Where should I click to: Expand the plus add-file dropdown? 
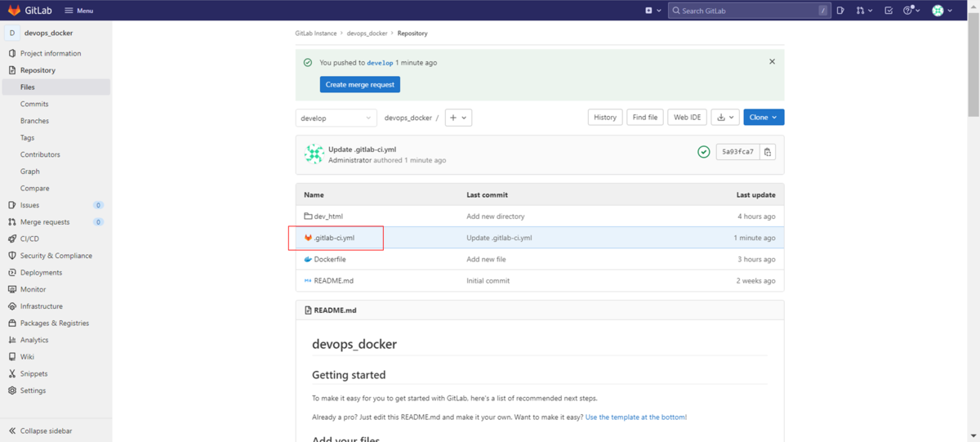458,118
